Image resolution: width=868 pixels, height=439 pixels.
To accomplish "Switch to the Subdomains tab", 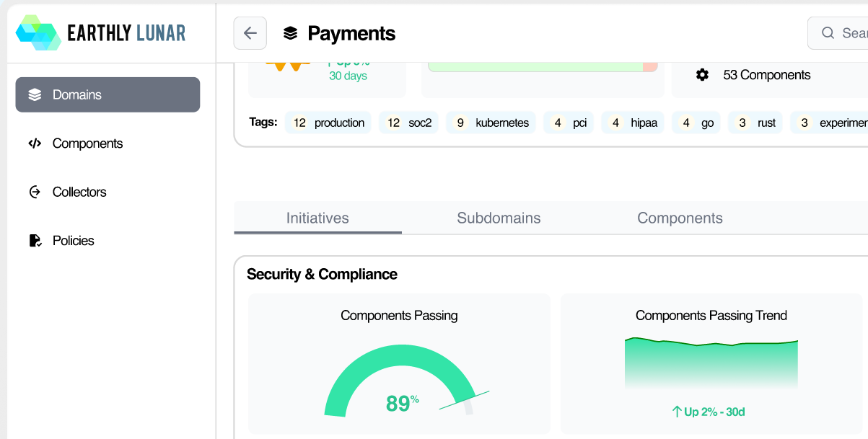I will click(499, 218).
